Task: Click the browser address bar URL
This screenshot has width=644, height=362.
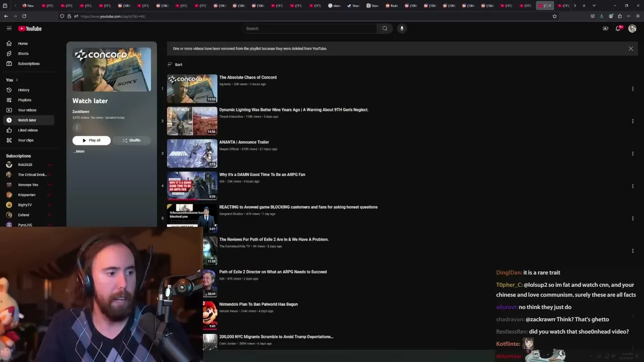Action: 113,17
